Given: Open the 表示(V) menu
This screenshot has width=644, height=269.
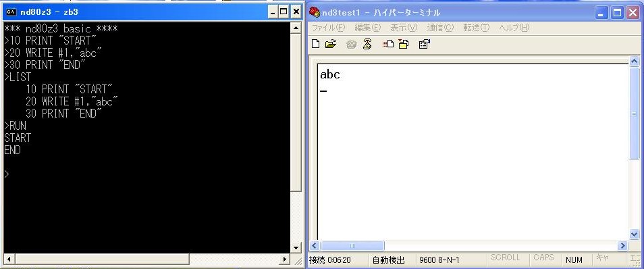Looking at the screenshot, I should click(404, 28).
